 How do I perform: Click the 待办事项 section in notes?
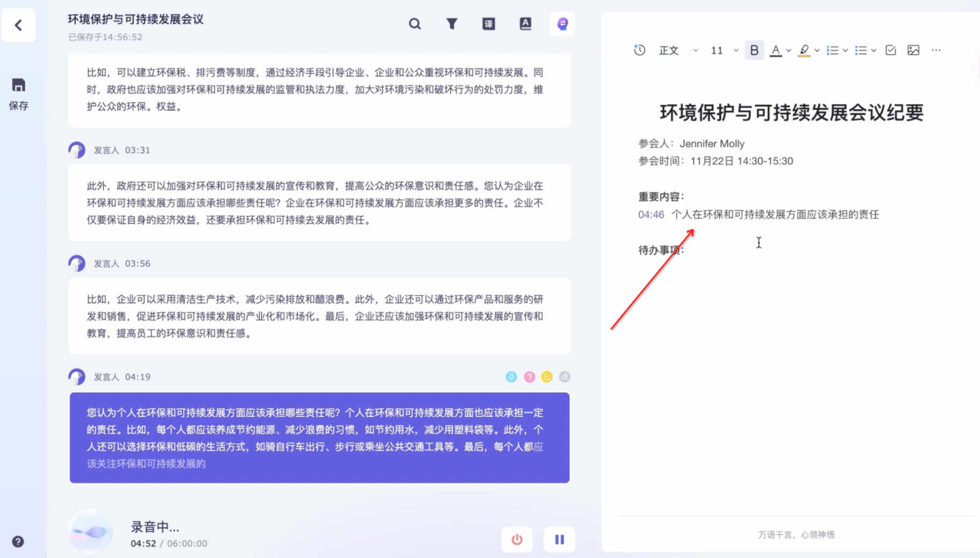pos(661,250)
